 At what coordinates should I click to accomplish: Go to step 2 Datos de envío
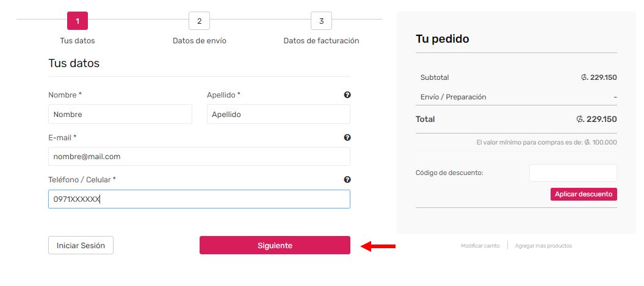pos(200,21)
